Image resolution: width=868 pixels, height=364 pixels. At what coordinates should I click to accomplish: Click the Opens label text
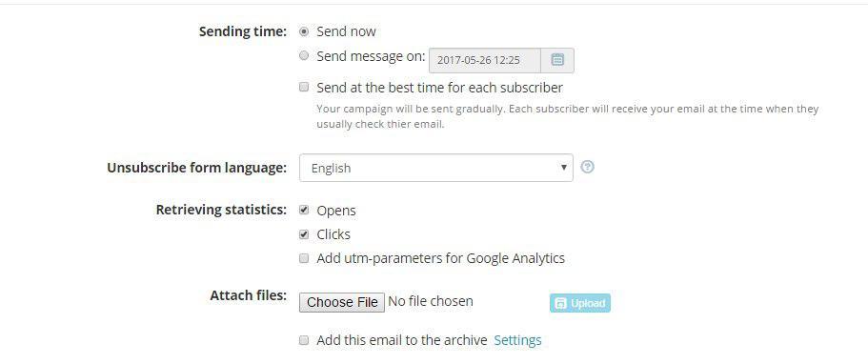[336, 211]
